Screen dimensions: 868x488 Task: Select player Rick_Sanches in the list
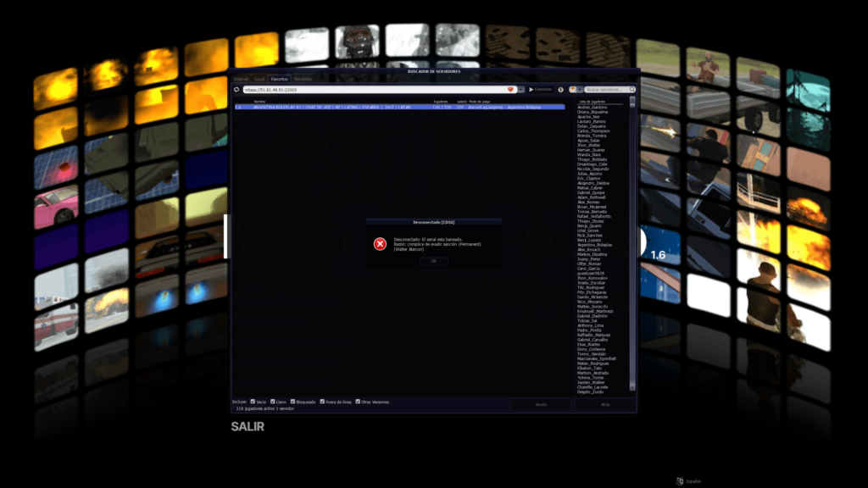[x=590, y=236]
